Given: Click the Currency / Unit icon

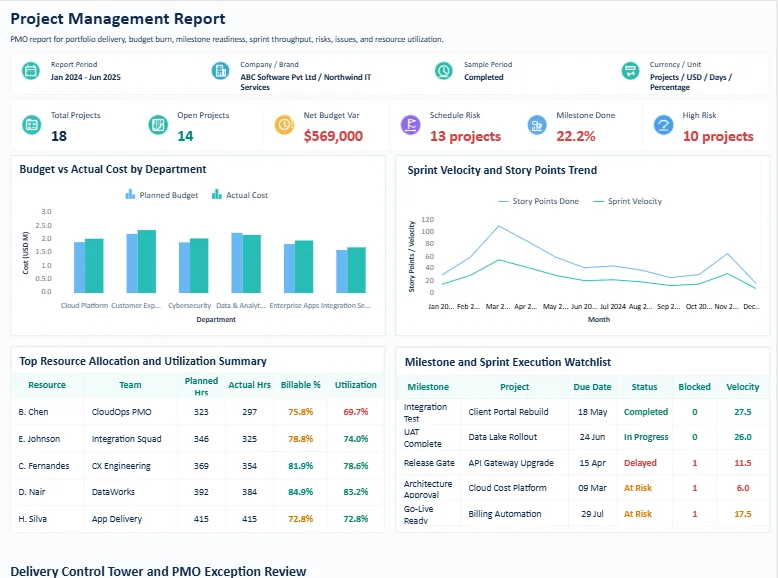Looking at the screenshot, I should [x=630, y=71].
